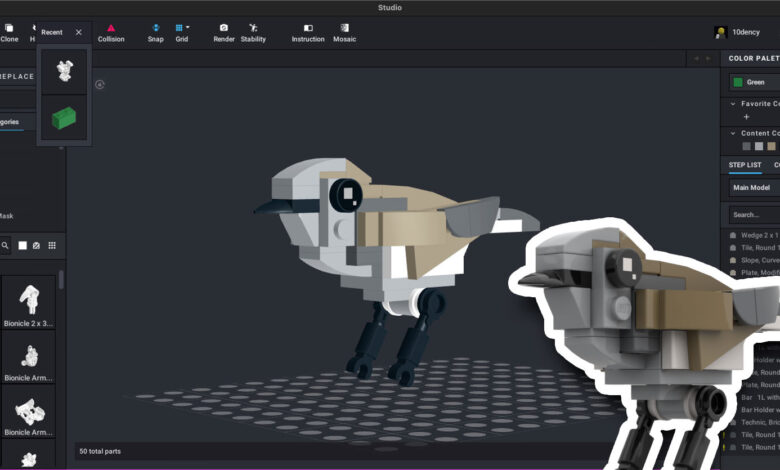Click the 10dency user avatar

pos(720,32)
